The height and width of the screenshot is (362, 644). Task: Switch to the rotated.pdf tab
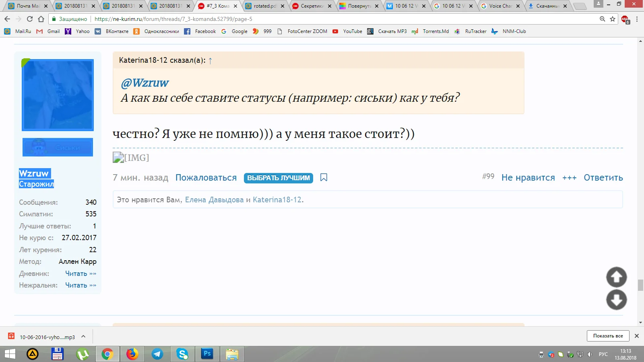[x=265, y=6]
